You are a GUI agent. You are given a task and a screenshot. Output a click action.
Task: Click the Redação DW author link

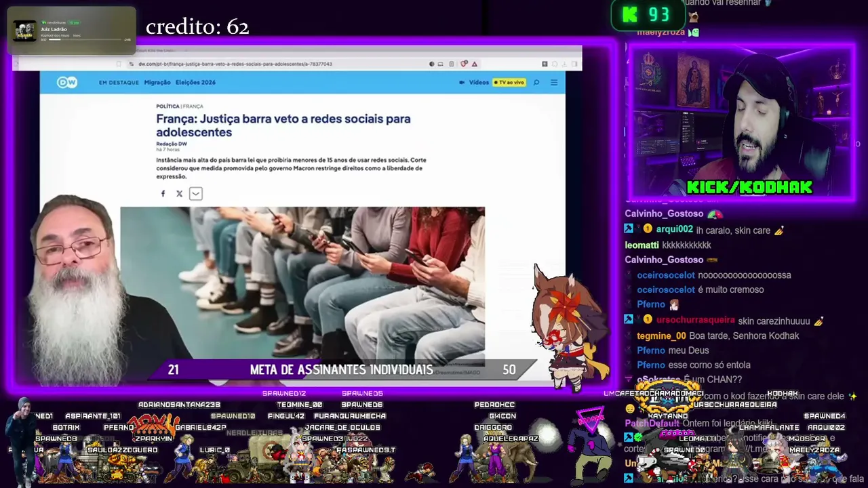172,144
